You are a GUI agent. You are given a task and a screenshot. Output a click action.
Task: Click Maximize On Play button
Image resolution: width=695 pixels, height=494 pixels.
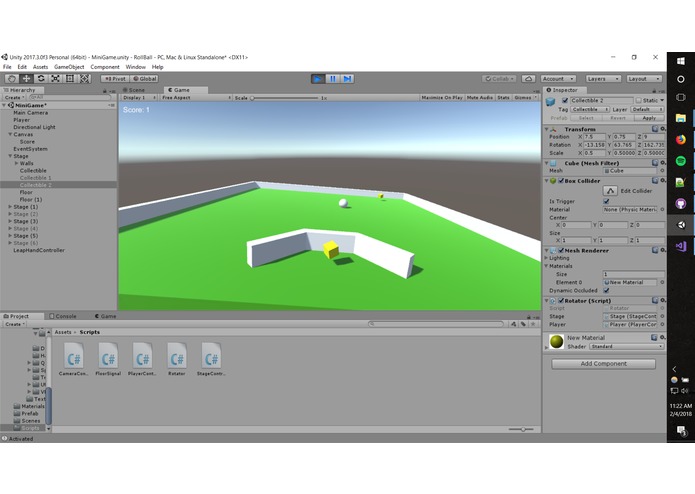(442, 97)
